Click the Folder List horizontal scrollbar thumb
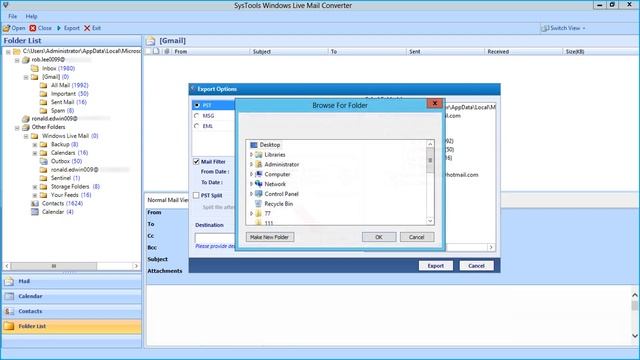The image size is (640, 360). (x=54, y=266)
